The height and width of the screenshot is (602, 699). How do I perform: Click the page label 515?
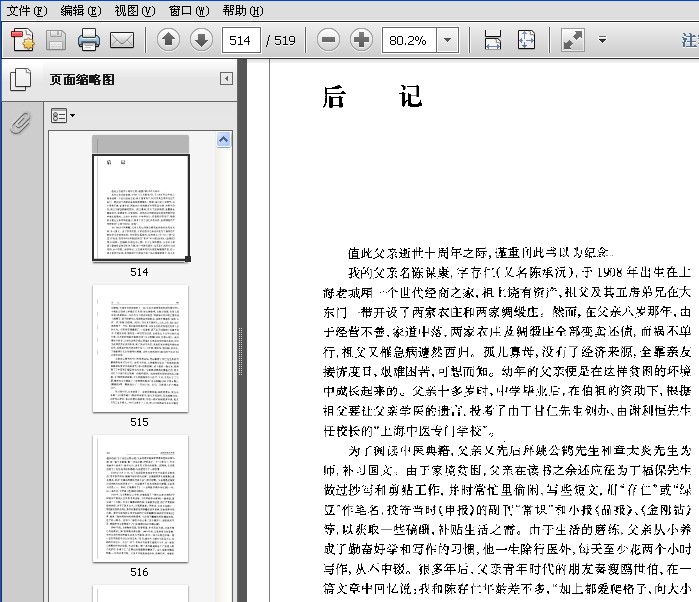point(139,422)
